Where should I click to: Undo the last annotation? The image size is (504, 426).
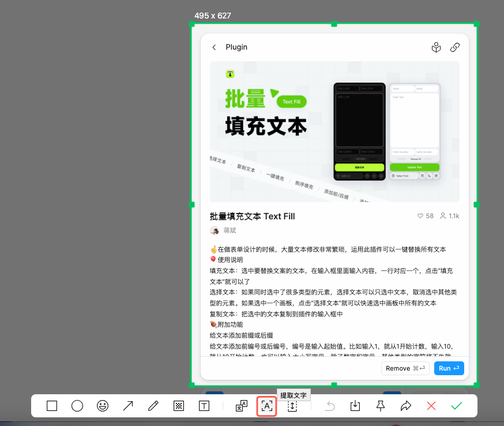pos(330,406)
